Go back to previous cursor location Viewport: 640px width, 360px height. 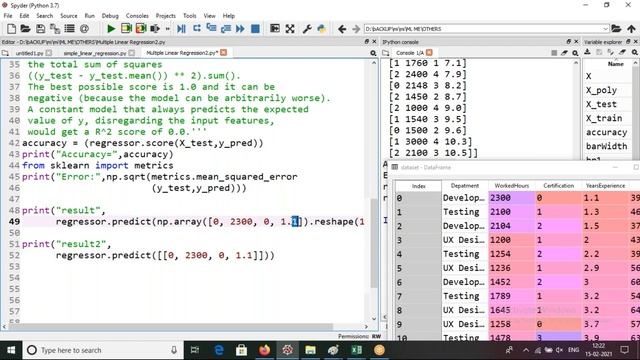(x=342, y=29)
